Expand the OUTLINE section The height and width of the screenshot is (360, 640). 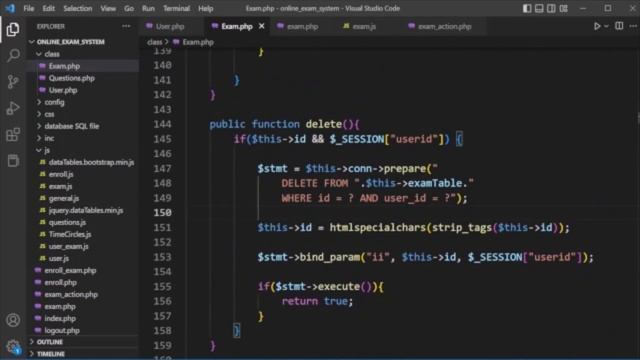[49, 342]
